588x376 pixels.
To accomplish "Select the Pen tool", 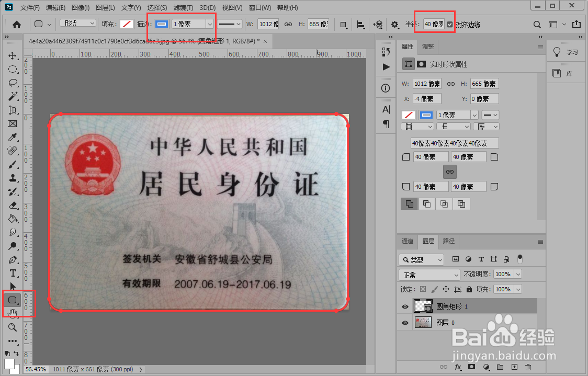I will (x=13, y=259).
